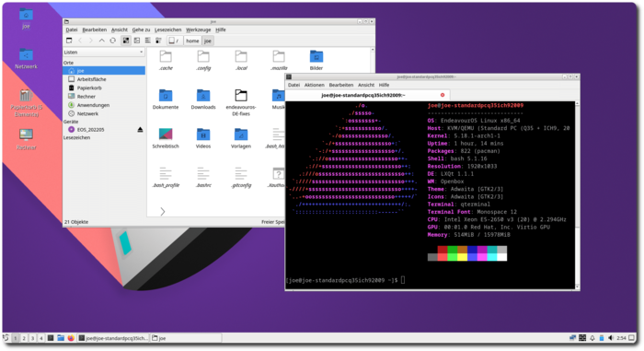Switch to virtual desktop 3
Viewport: 644px width, 351px height.
click(x=32, y=338)
